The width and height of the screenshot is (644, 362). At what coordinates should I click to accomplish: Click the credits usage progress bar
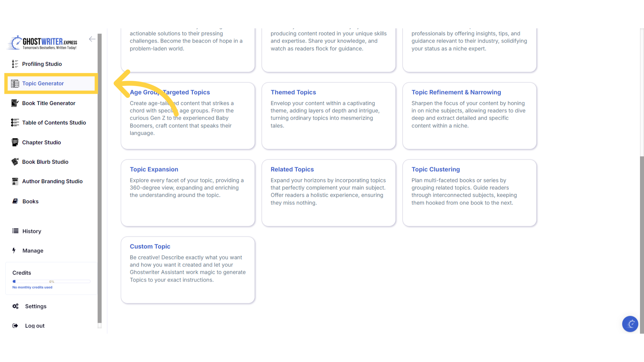tap(51, 282)
